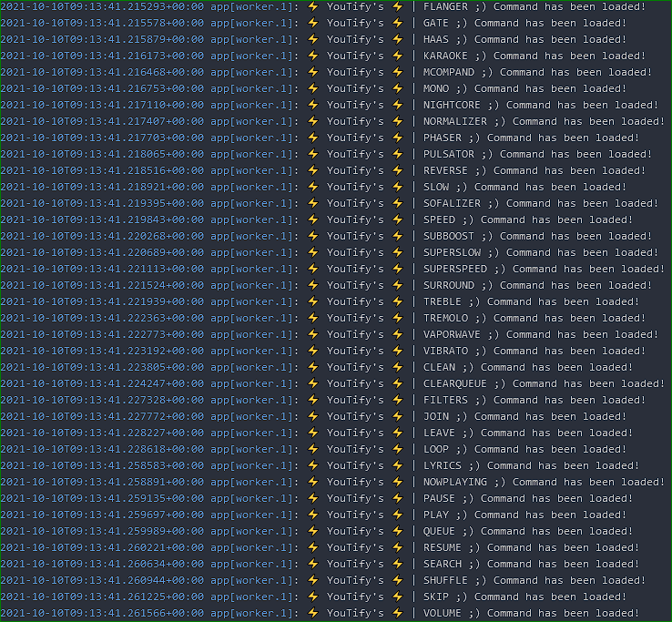Image resolution: width=672 pixels, height=622 pixels.
Task: Click the NORMALIZER command name
Action: tap(455, 121)
